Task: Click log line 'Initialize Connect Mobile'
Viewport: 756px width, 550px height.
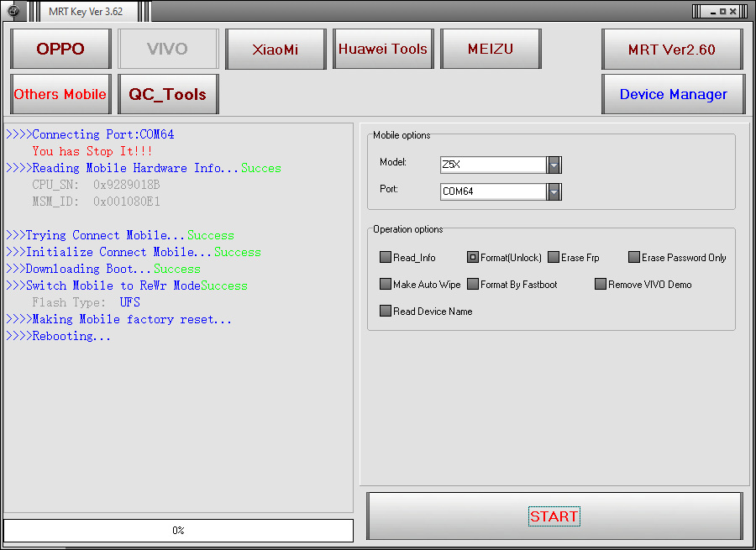Action: [x=134, y=252]
